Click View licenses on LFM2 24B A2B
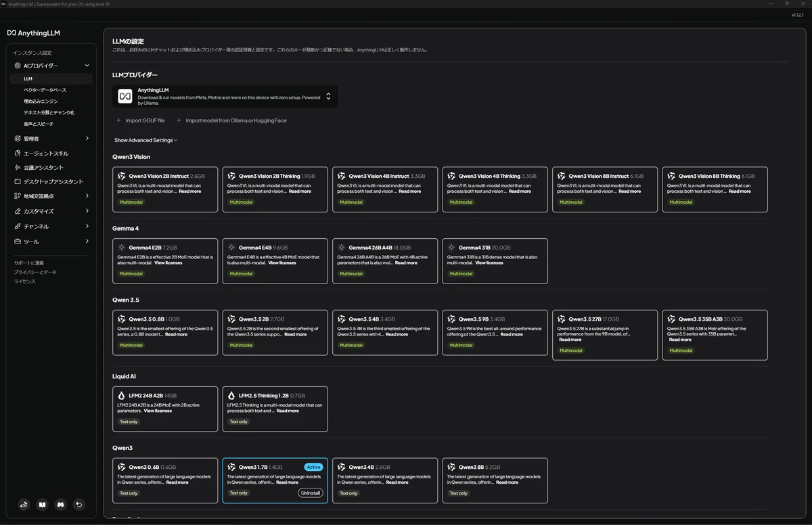This screenshot has height=525, width=812. [x=158, y=411]
